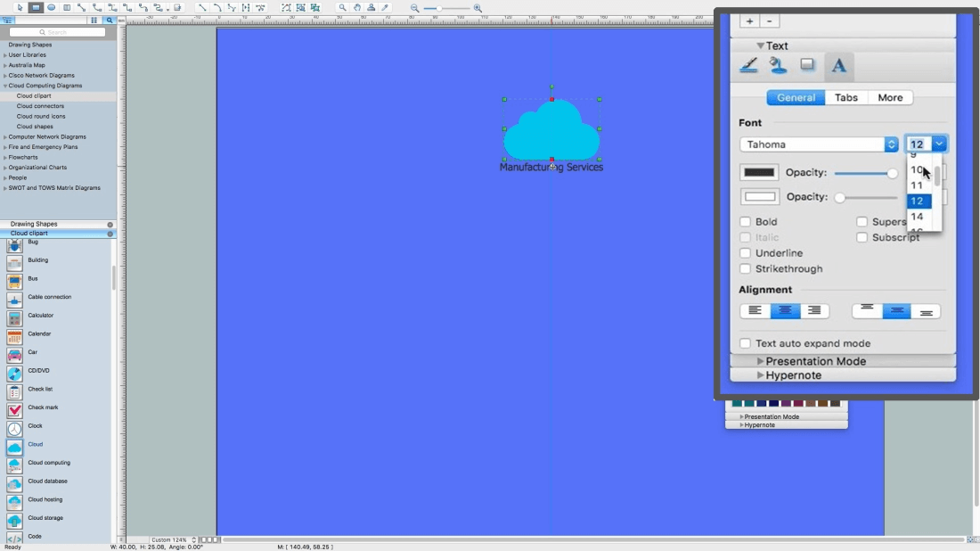Image resolution: width=980 pixels, height=551 pixels.
Task: Expand the Computer Network Diagrams library
Action: (5, 137)
